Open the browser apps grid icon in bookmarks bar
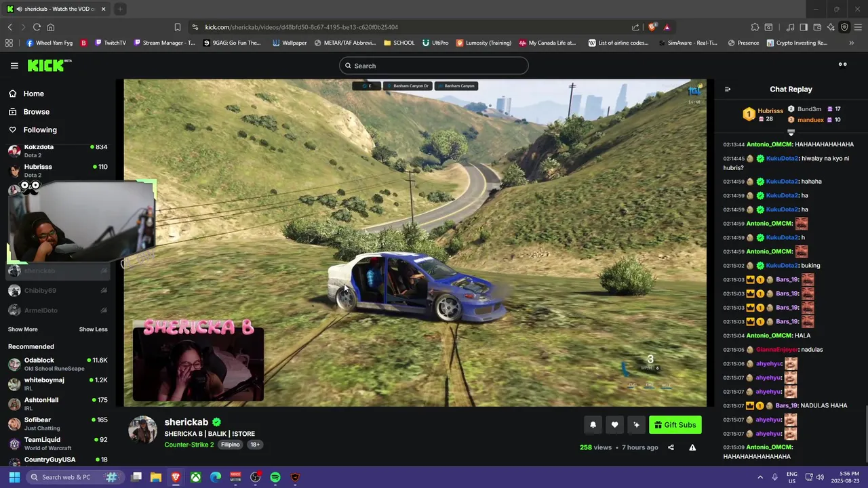 tap(9, 43)
